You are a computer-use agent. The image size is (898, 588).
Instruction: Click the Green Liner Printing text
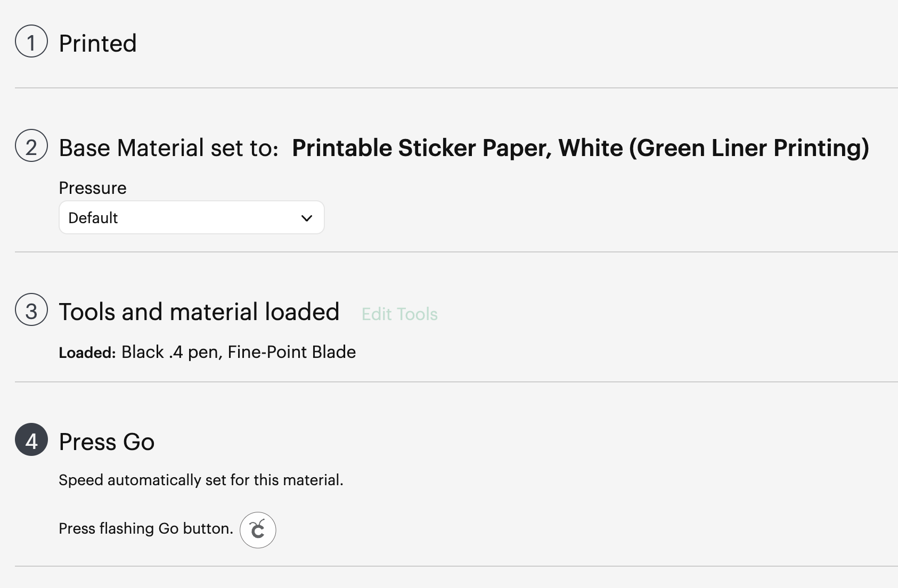point(749,148)
